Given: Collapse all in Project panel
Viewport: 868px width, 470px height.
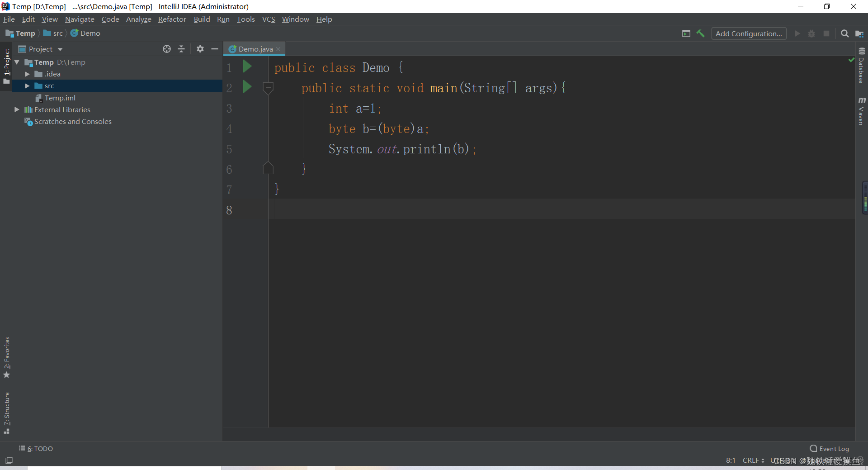Looking at the screenshot, I should point(181,49).
